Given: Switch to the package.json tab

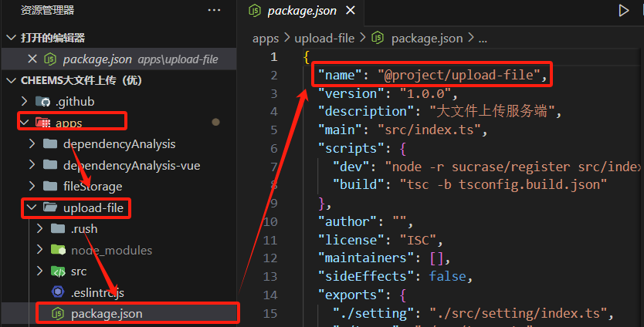Looking at the screenshot, I should coord(302,11).
